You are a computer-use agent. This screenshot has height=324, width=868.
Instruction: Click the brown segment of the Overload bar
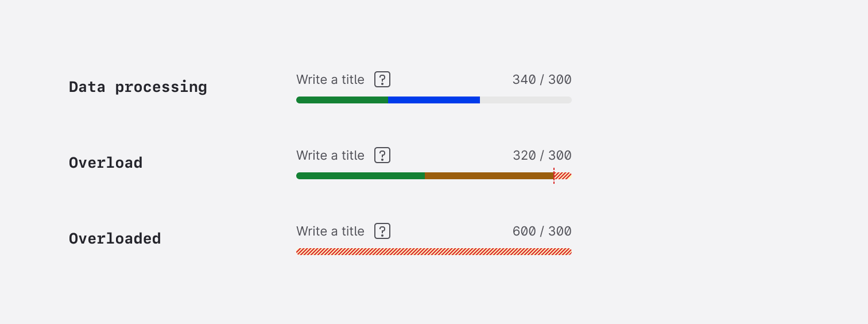point(489,176)
